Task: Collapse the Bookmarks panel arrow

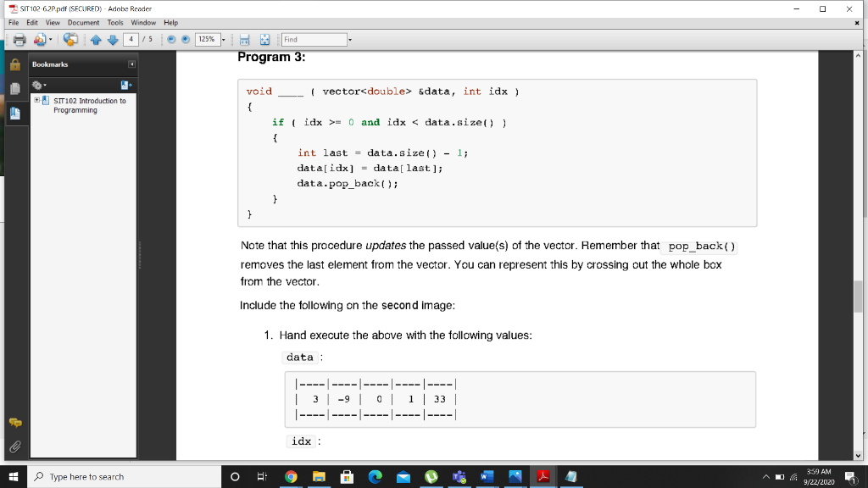Action: click(132, 63)
